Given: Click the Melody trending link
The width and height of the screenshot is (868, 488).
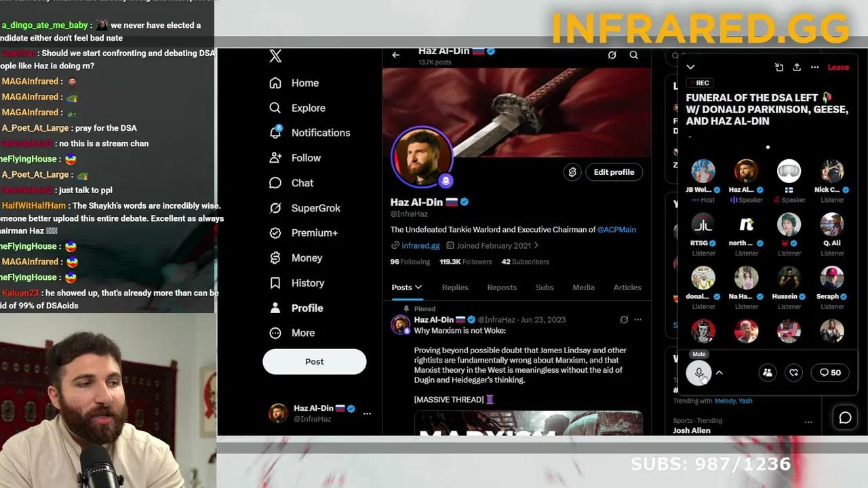Looking at the screenshot, I should point(725,401).
